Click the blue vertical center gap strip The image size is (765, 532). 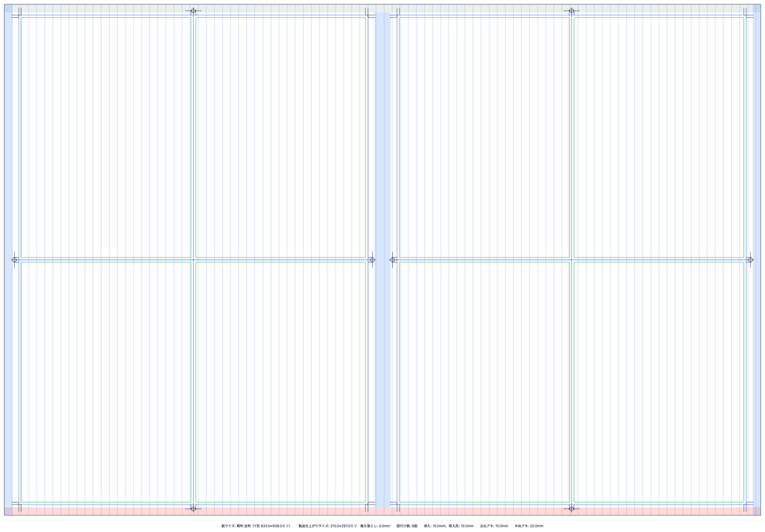coord(383,260)
